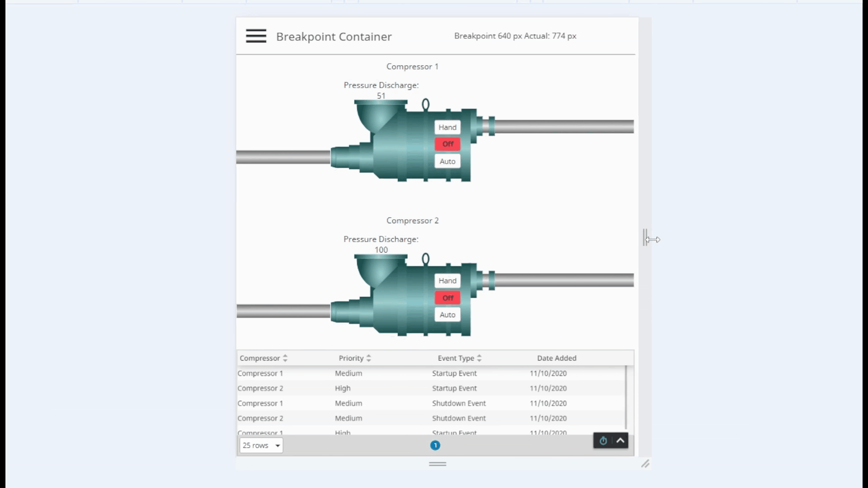Select first row Medium priority cell
868x488 pixels.
point(349,373)
